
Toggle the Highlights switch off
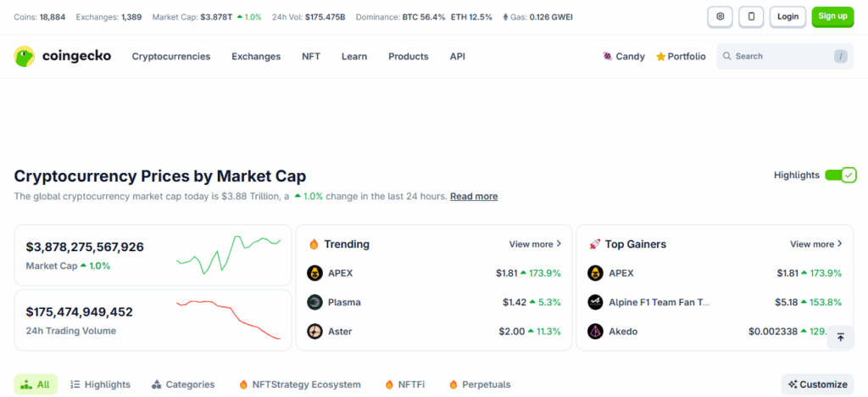pos(840,175)
